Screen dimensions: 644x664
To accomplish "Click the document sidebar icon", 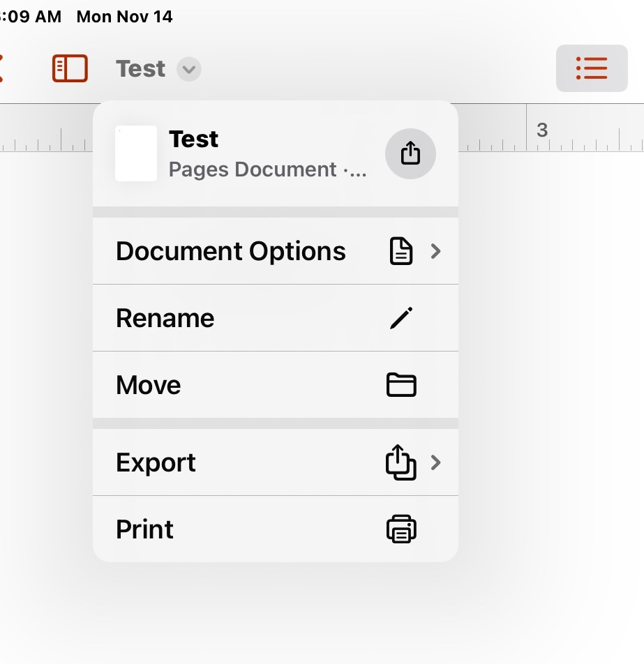I will tap(70, 68).
